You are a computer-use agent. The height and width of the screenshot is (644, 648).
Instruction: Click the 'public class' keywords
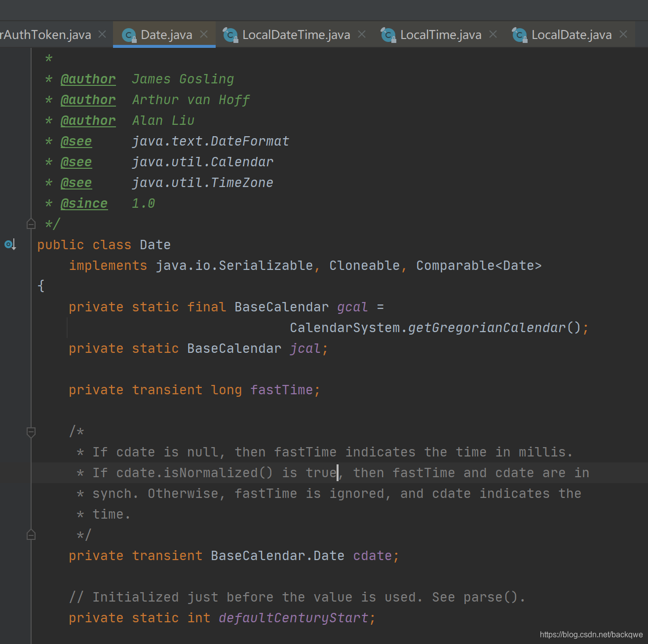pyautogui.click(x=84, y=245)
